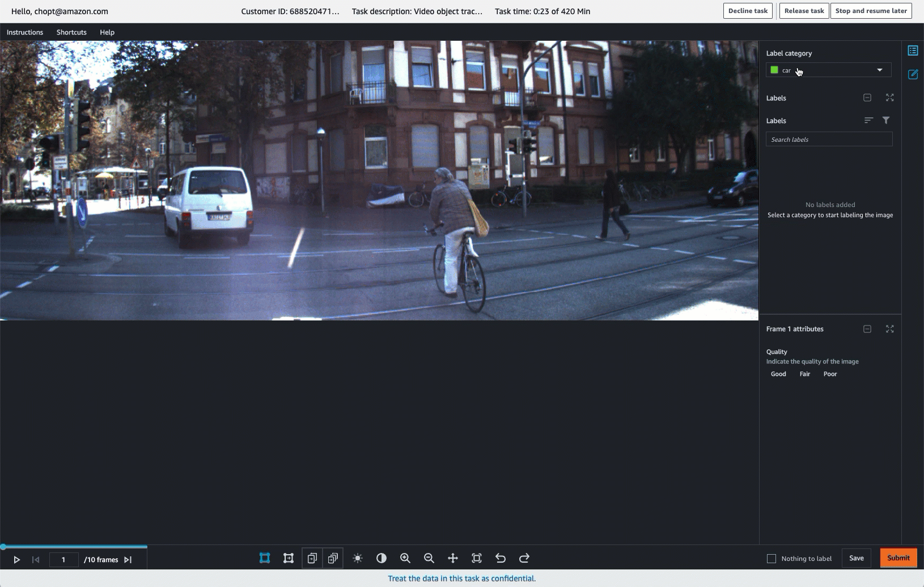Collapse the Labels panel
Screen dimensions: 924x587
[867, 98]
